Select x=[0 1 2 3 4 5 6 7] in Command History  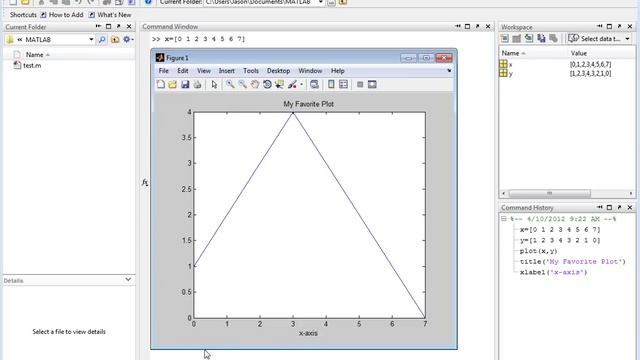(560, 229)
